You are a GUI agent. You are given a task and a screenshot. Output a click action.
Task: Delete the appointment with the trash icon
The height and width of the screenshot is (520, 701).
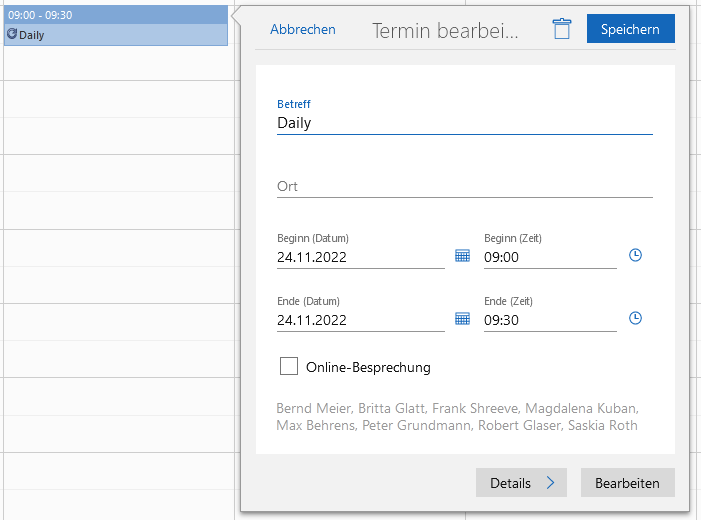562,29
